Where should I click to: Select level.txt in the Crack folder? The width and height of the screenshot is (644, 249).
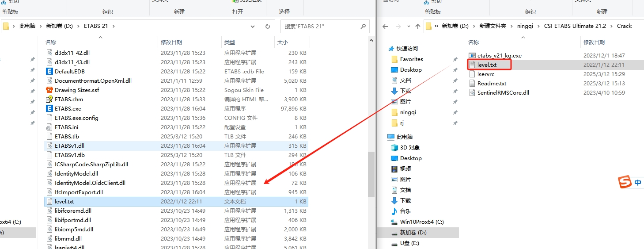[487, 65]
